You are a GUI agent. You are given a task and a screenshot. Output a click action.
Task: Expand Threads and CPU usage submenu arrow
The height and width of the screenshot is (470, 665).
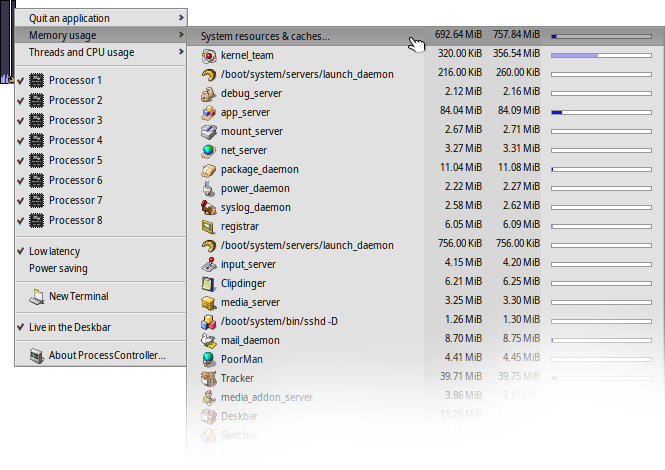click(181, 52)
